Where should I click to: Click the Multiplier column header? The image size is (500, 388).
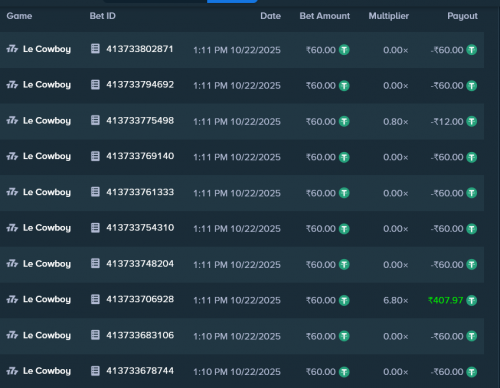tap(389, 16)
